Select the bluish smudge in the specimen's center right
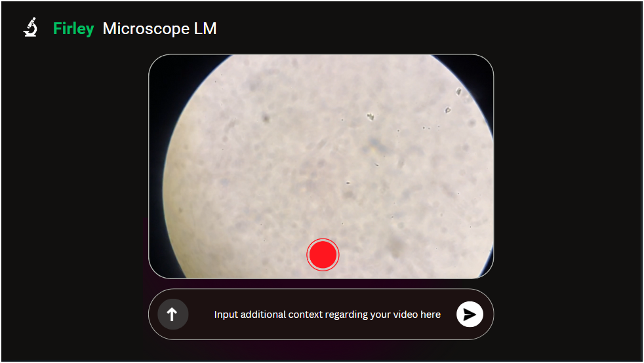The height and width of the screenshot is (363, 644). (x=375, y=145)
